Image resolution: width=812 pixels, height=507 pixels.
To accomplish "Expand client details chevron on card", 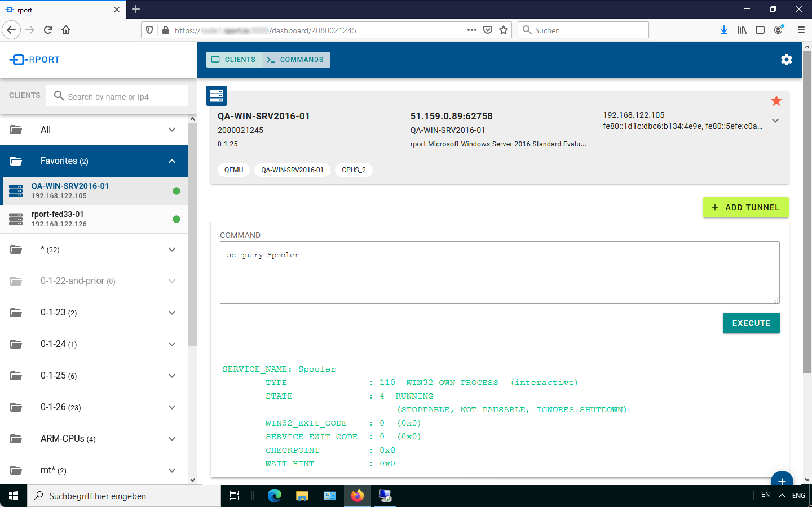I will click(775, 121).
